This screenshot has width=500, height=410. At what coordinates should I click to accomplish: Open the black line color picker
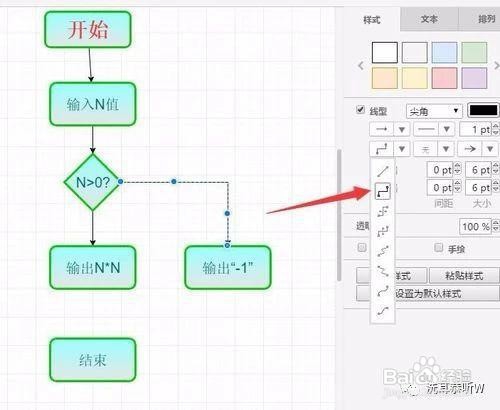pos(483,110)
